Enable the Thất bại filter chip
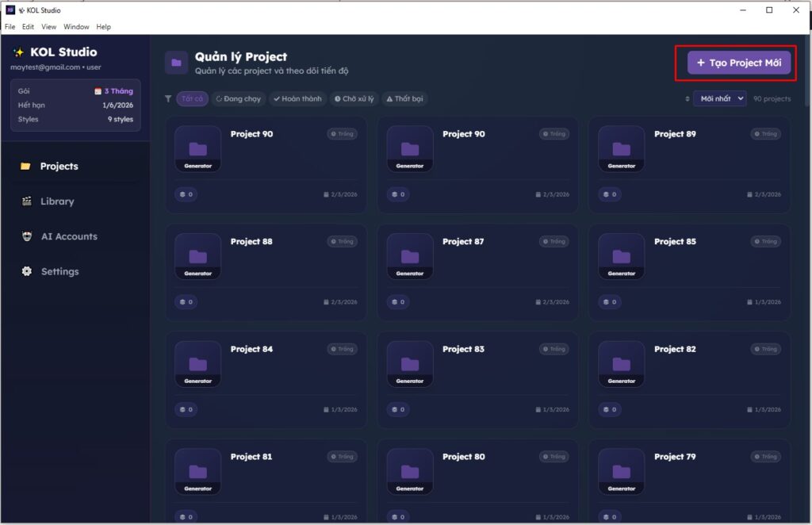Viewport: 812px width, 525px height. tap(404, 99)
